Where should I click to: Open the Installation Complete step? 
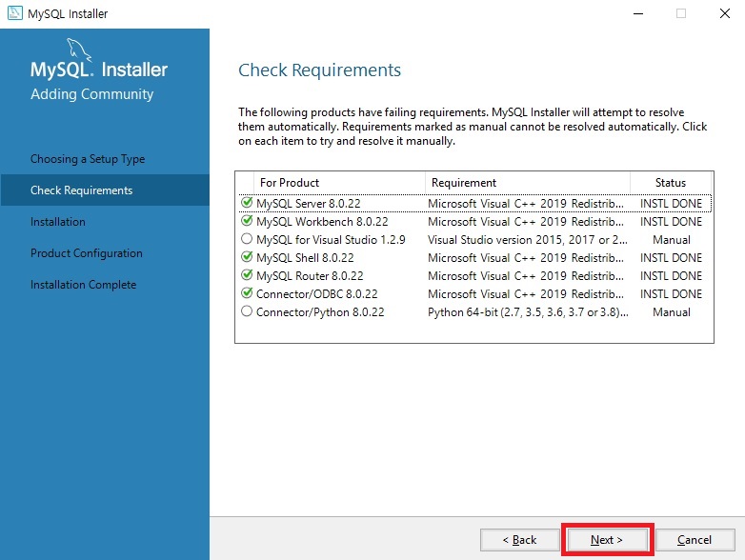tap(83, 284)
